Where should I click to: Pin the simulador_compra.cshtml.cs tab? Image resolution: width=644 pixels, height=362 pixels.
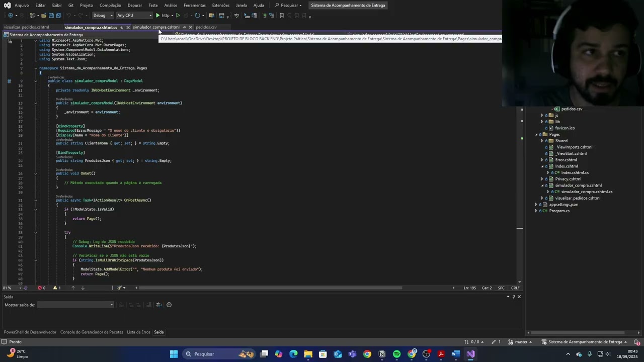(122, 27)
